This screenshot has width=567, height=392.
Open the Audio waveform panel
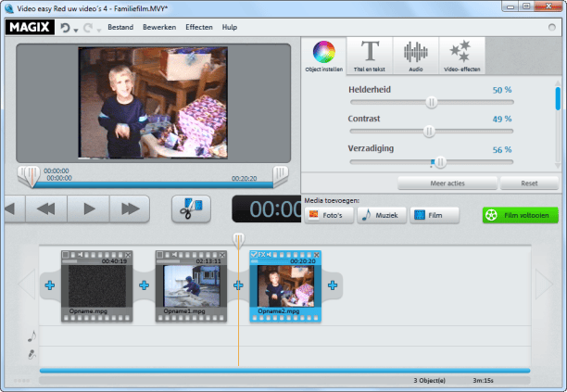pyautogui.click(x=416, y=56)
